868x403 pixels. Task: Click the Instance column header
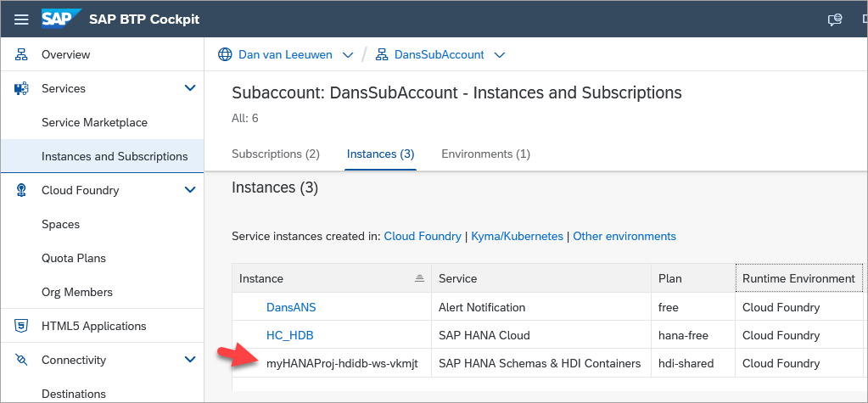pyautogui.click(x=332, y=278)
